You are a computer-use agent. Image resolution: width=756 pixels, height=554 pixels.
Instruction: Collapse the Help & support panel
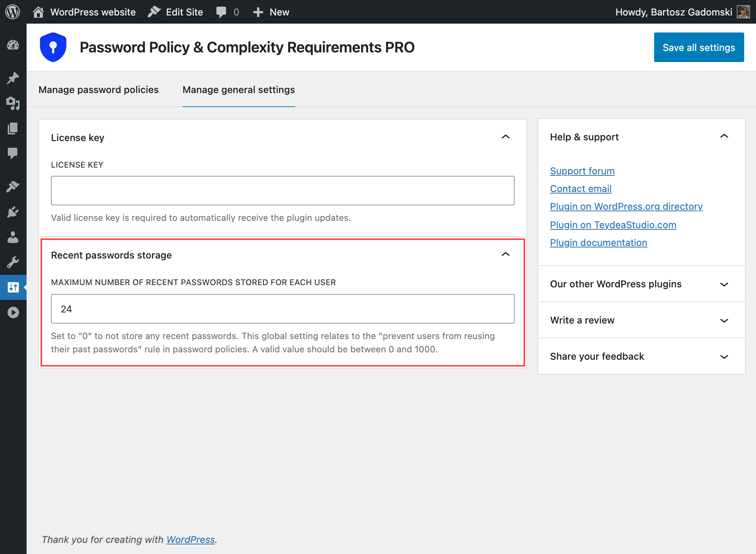[724, 136]
